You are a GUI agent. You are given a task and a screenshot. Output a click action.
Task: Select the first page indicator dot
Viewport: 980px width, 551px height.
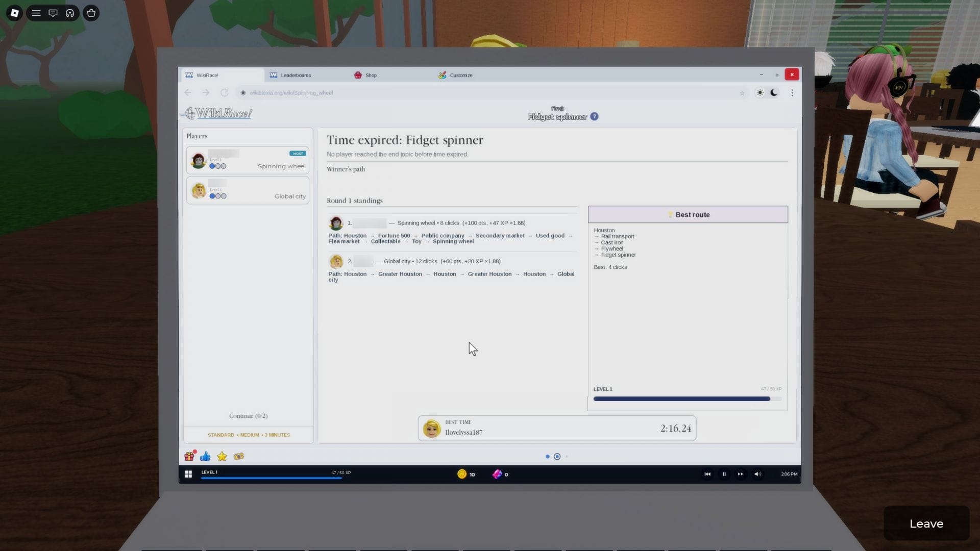547,457
